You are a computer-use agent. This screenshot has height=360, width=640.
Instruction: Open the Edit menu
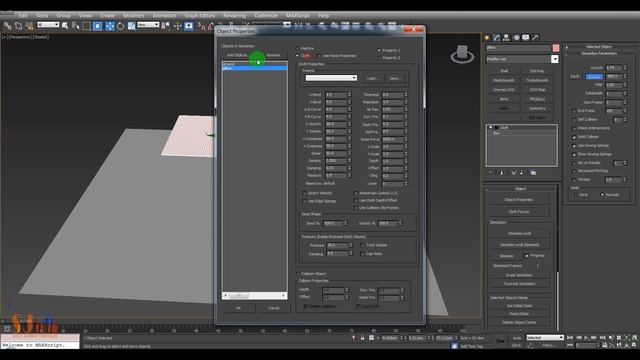pos(23,16)
